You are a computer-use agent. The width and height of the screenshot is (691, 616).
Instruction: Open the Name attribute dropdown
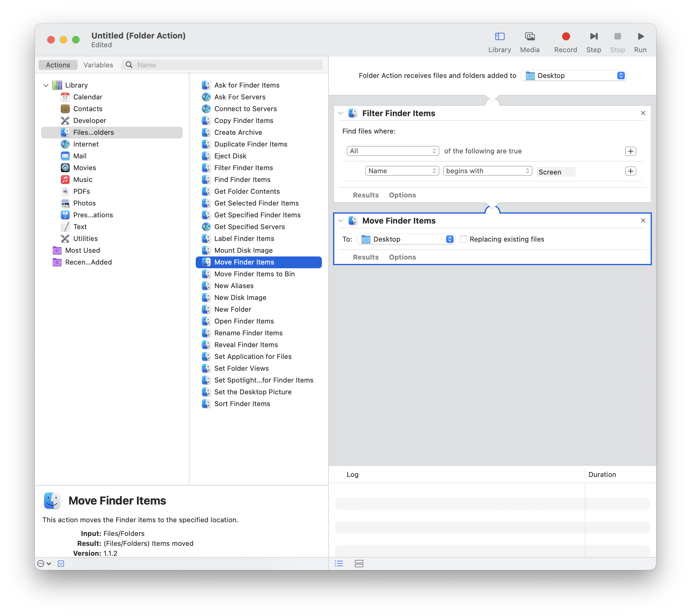click(402, 171)
